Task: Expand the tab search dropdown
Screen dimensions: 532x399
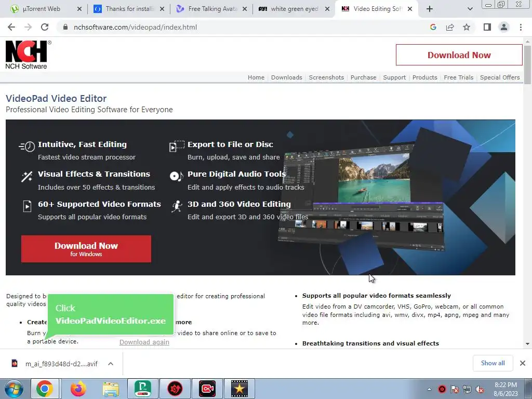Action: click(x=470, y=9)
